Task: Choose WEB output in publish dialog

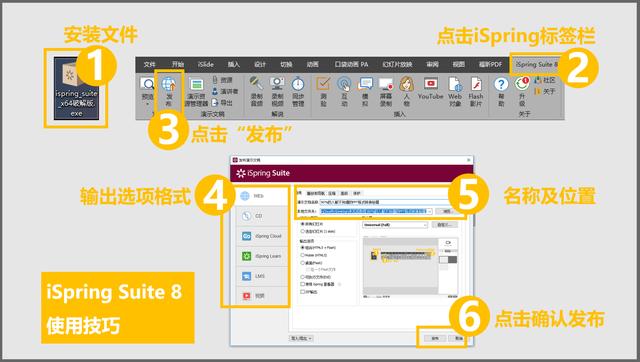Action: 262,196
